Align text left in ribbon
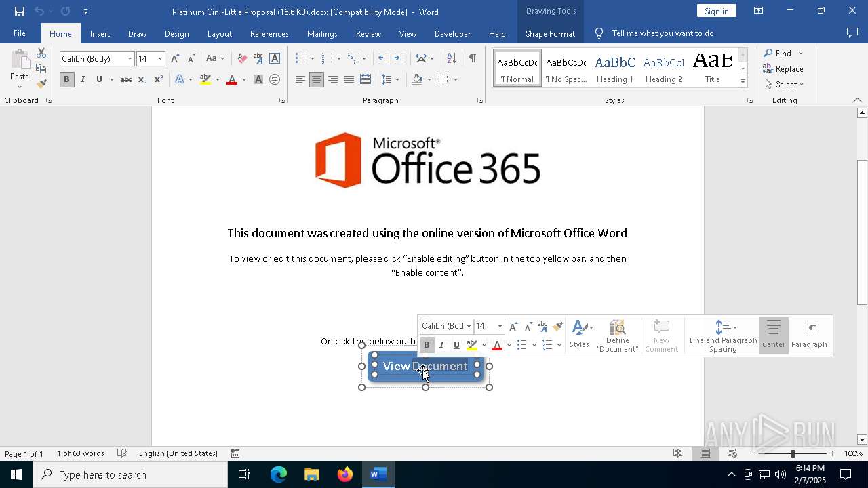 click(300, 79)
